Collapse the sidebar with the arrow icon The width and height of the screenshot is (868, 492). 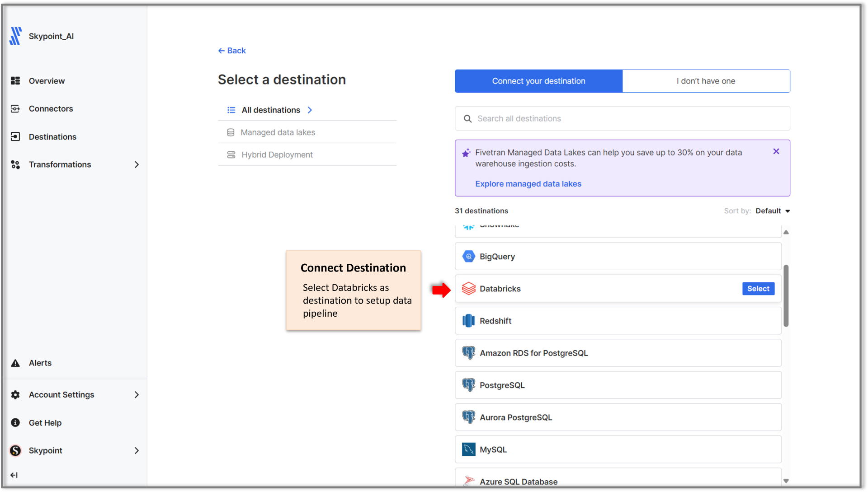point(14,475)
